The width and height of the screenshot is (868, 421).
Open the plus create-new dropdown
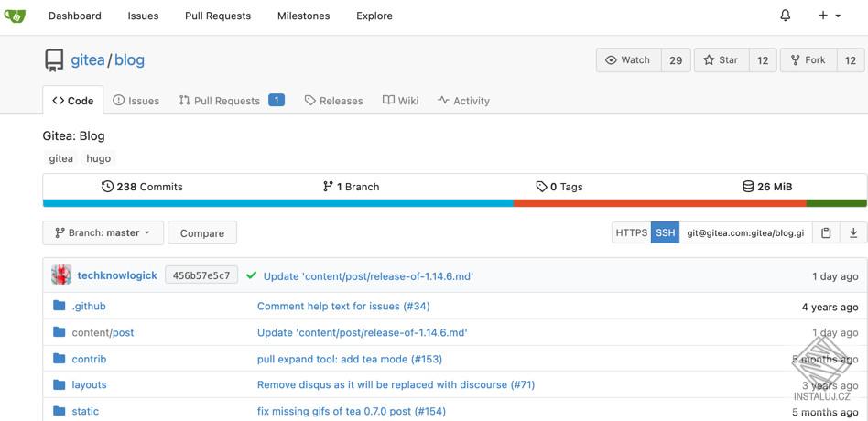coord(830,16)
